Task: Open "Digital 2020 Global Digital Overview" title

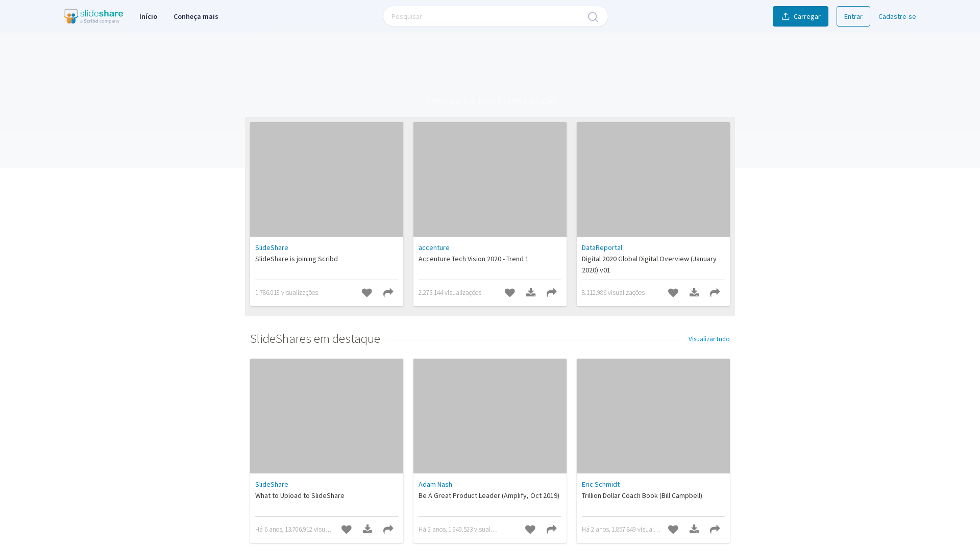Action: tap(649, 264)
